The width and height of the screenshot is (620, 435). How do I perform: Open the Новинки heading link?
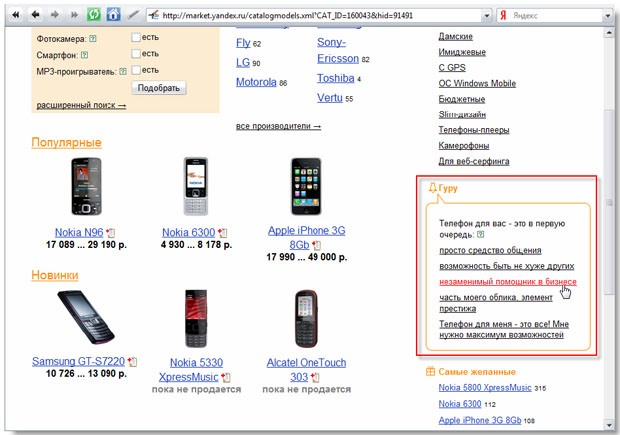55,275
